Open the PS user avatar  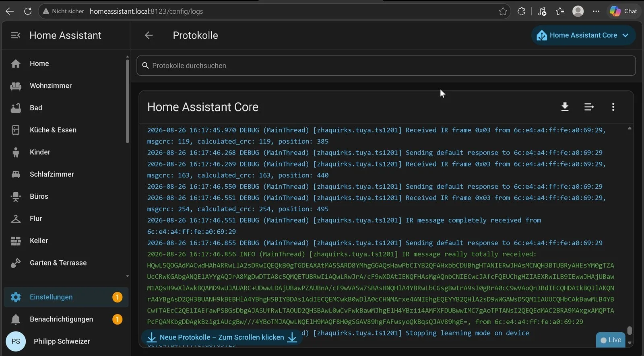pos(16,341)
